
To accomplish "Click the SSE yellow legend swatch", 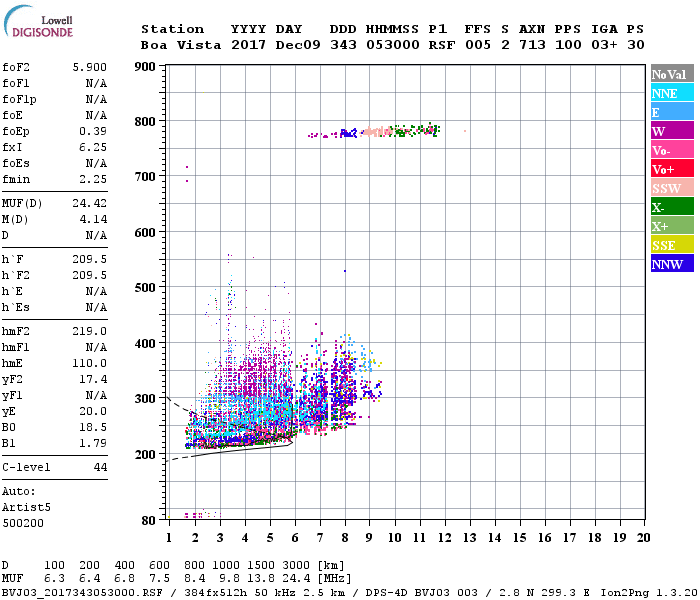I will (672, 244).
